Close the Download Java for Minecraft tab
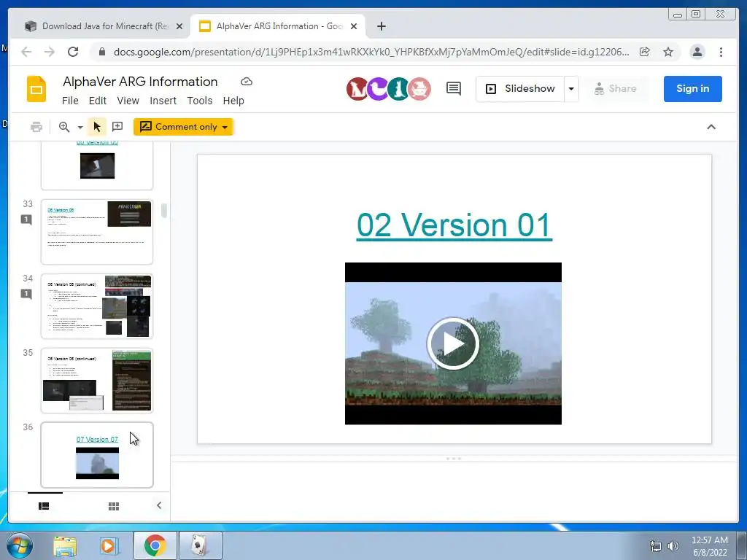The width and height of the screenshot is (747, 560). 179,26
